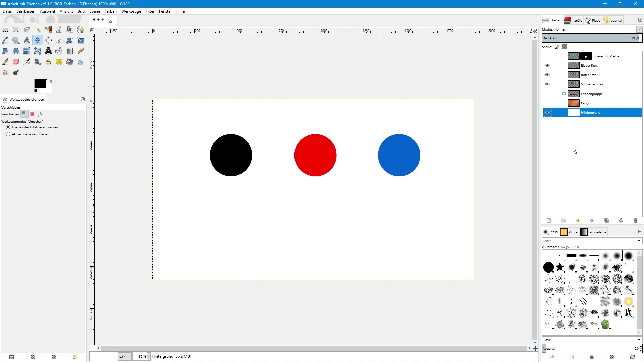This screenshot has height=362, width=644.
Task: Select the Color Picker eyedropper tool
Action: (5, 40)
